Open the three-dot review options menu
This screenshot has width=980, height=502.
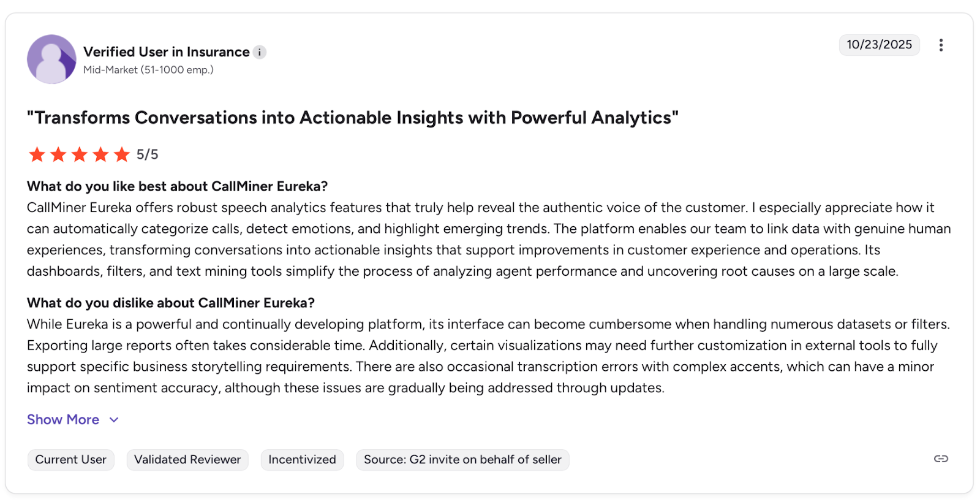941,45
